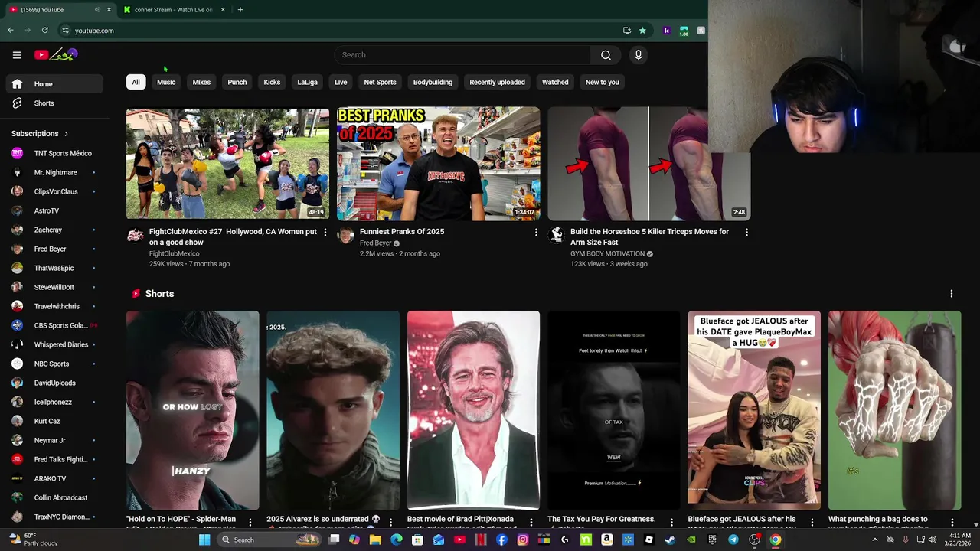The image size is (980, 551).
Task: Switch to the conner Stream browser tab
Action: (x=173, y=10)
